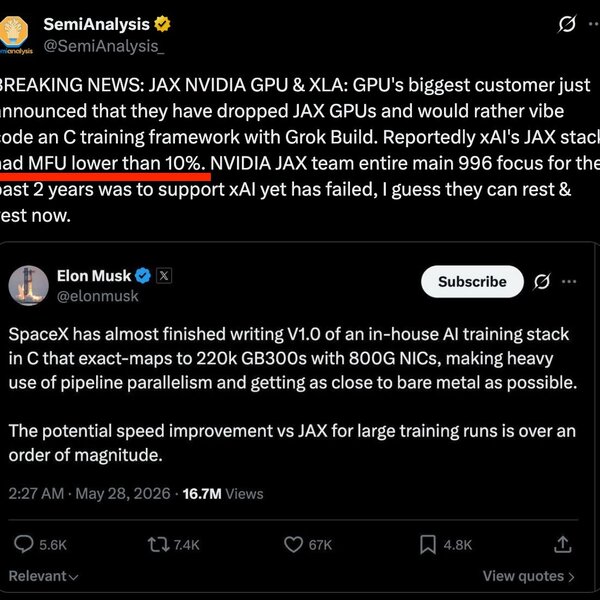600x600 pixels.
Task: Click Elon Musk's blue verified badge
Action: [143, 276]
